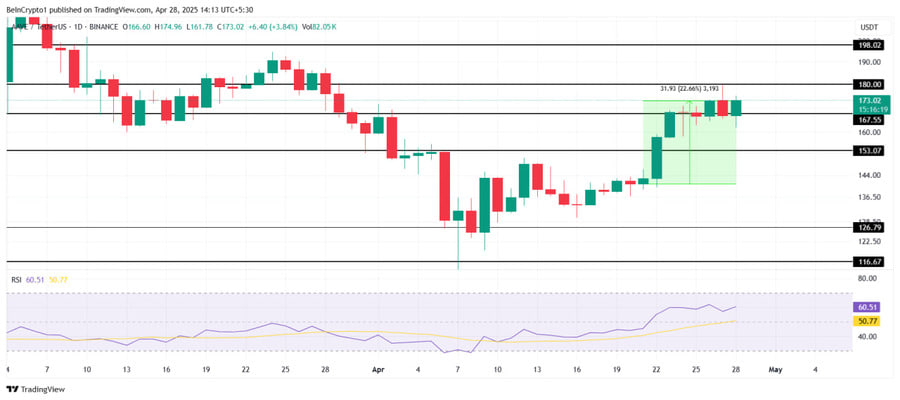Viewport: 900px width, 400px height.
Task: Click the RSI indicator legend label
Action: (x=16, y=280)
